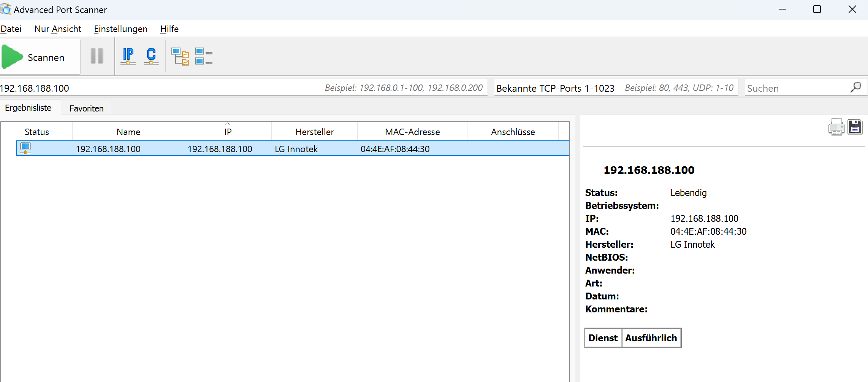868x382 pixels.
Task: Click the Ausführlich button in details
Action: point(651,338)
